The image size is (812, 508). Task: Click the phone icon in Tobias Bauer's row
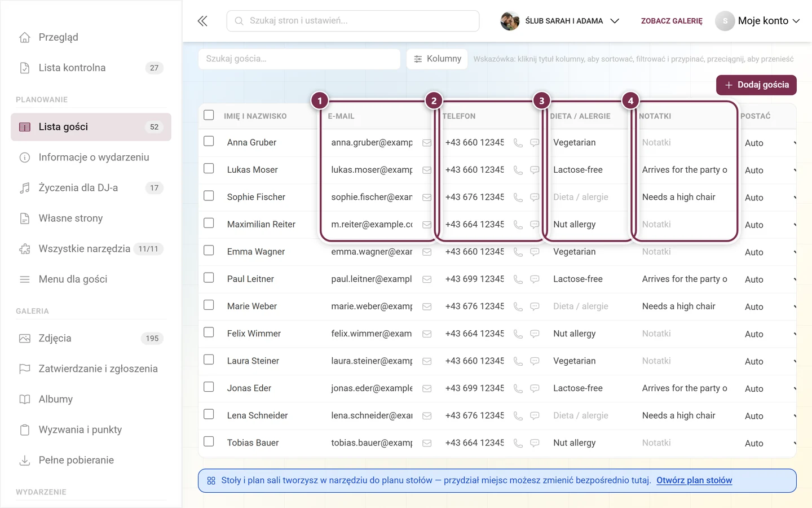pos(518,443)
